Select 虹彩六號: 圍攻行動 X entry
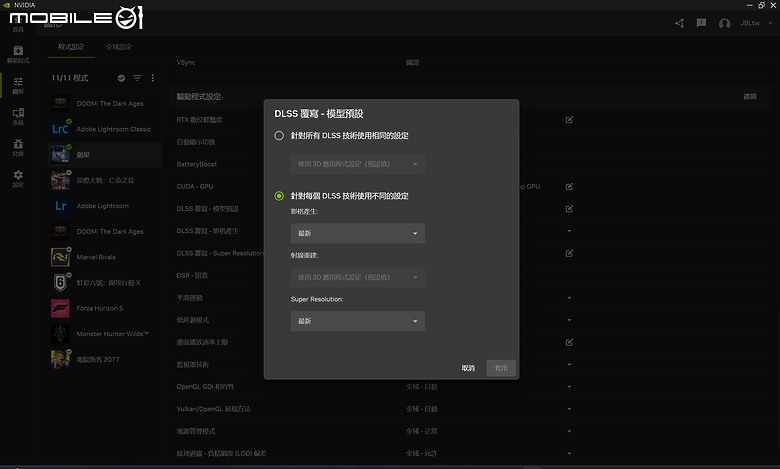 point(104,282)
